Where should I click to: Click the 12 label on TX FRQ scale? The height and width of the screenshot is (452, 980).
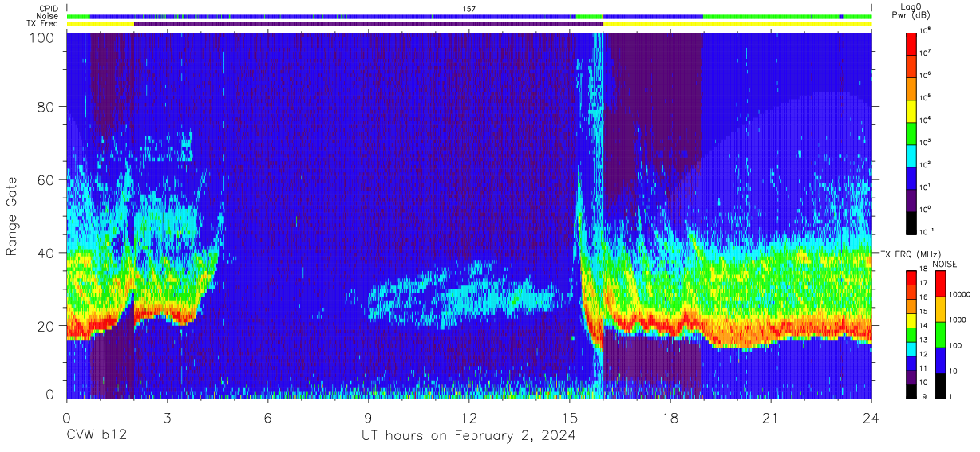(924, 353)
